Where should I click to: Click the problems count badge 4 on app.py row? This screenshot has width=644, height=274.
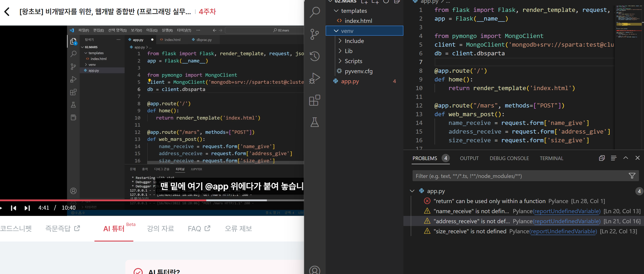639,191
